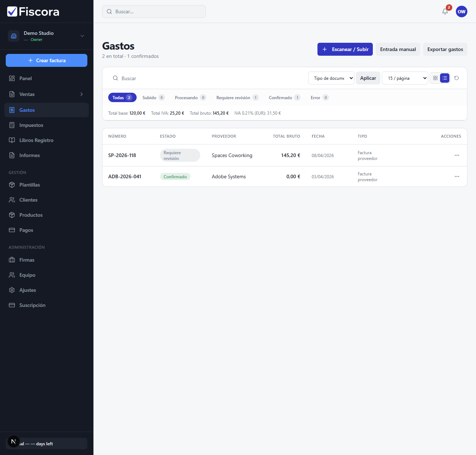The height and width of the screenshot is (455, 476).
Task: Open actions menu for ADB-2026-041
Action: click(457, 176)
